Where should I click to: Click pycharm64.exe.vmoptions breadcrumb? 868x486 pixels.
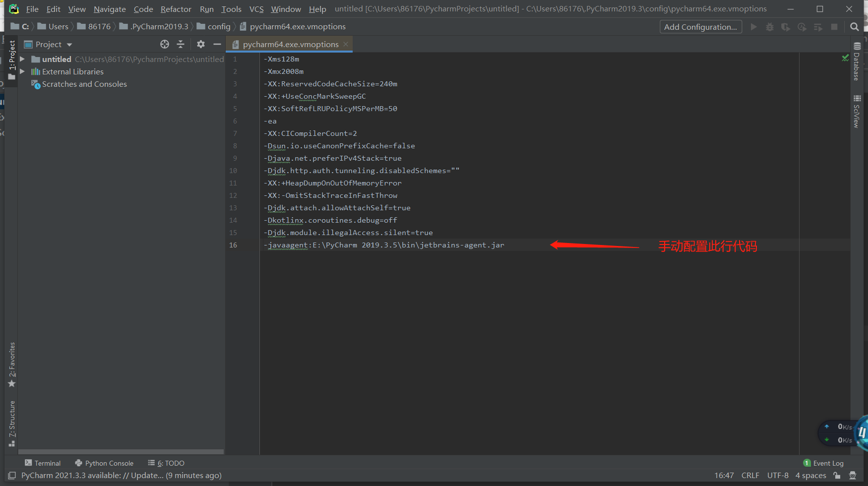293,26
